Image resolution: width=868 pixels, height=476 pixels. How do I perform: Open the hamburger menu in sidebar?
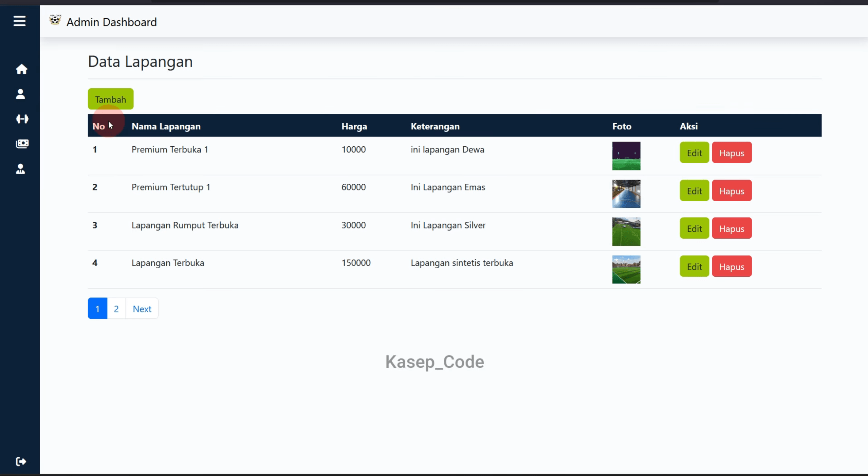pyautogui.click(x=20, y=21)
